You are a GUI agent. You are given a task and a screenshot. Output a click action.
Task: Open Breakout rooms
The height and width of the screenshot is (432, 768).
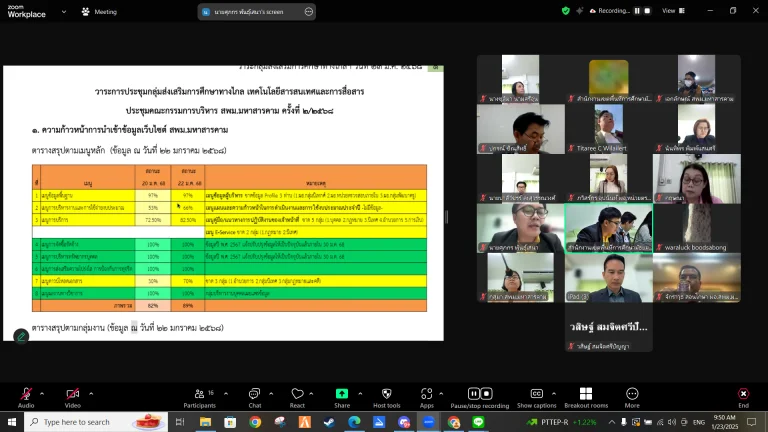coord(586,394)
